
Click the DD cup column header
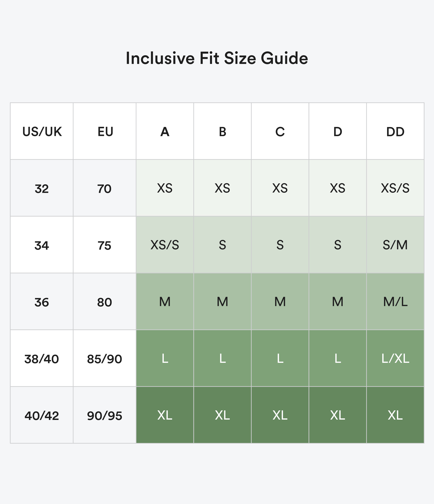(395, 131)
